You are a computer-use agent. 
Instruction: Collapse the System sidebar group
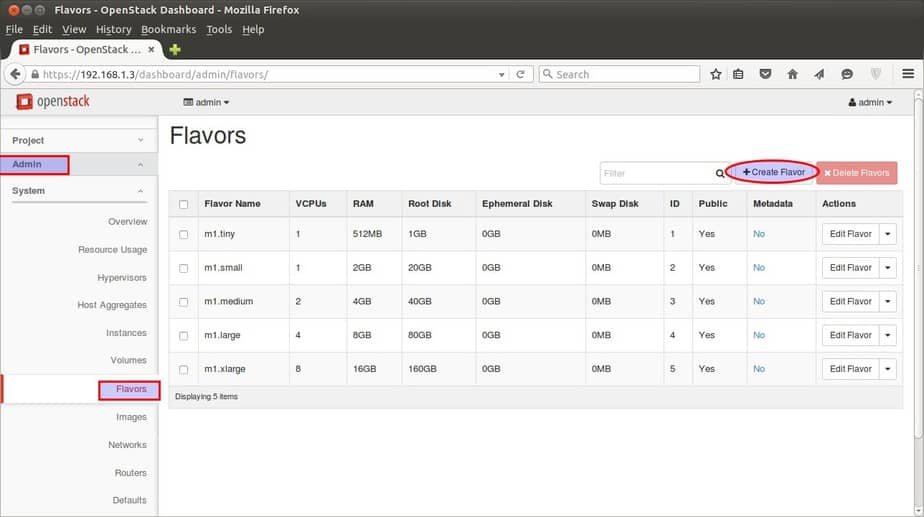click(x=79, y=191)
